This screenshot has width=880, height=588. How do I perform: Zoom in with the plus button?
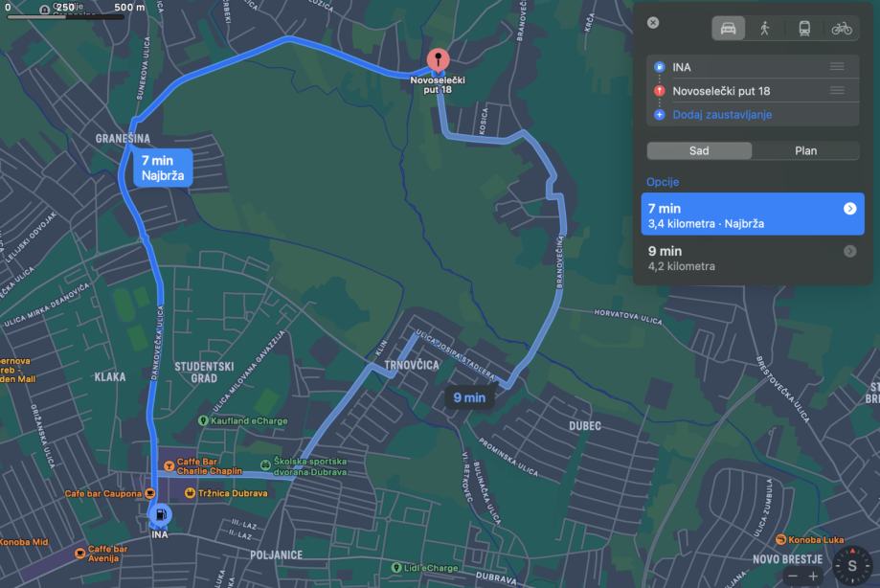[x=813, y=577]
